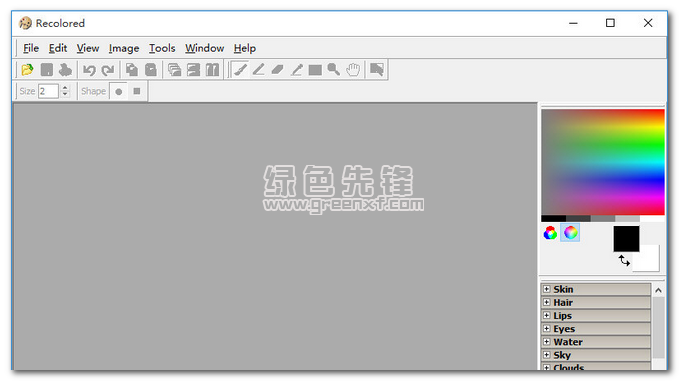This screenshot has height=381, width=679.
Task: Choose the round brush shape
Action: [119, 91]
